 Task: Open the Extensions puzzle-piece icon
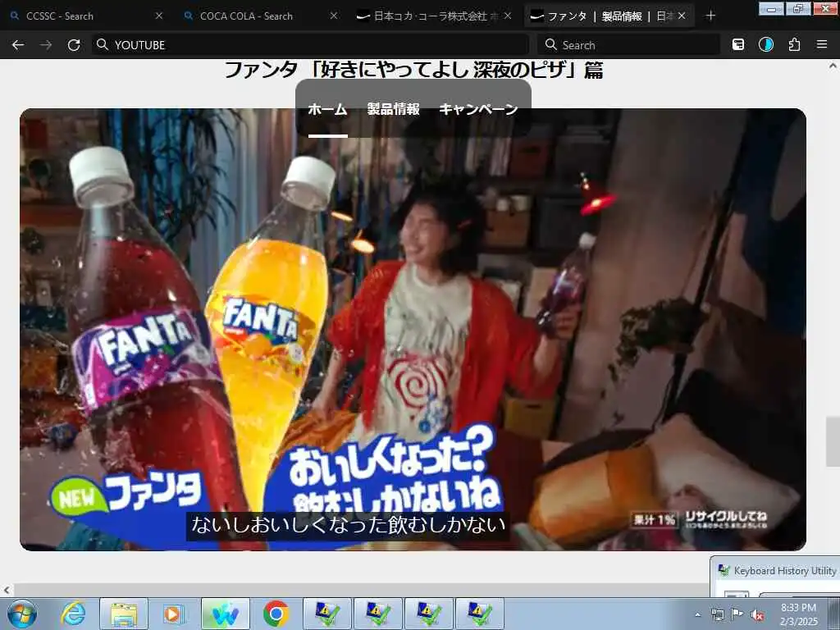[794, 45]
